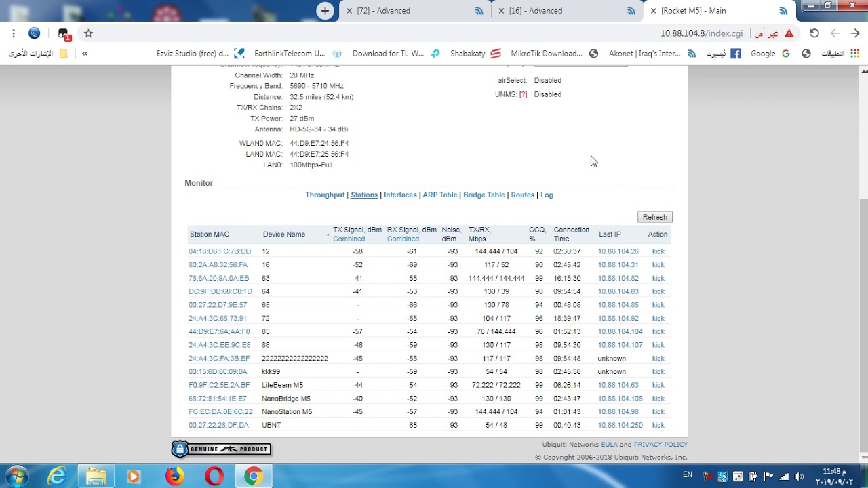Image resolution: width=868 pixels, height=488 pixels.
Task: Sort by RX Signal Combined link
Action: click(x=403, y=239)
